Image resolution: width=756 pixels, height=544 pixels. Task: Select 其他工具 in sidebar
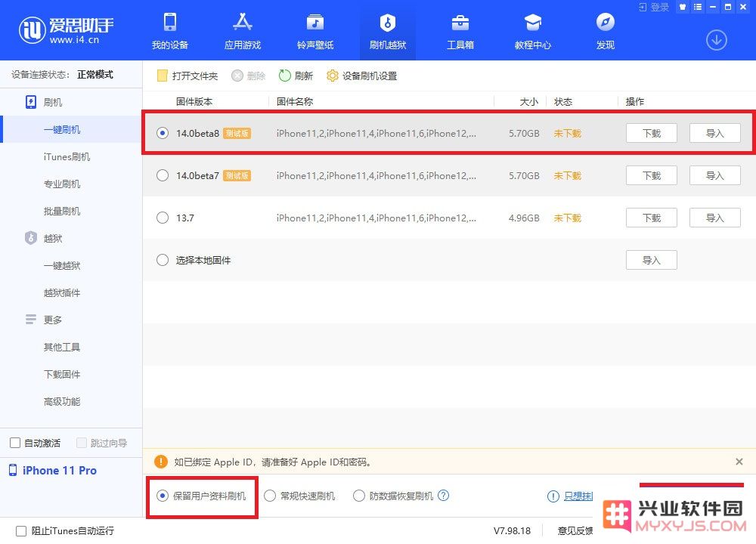62,347
